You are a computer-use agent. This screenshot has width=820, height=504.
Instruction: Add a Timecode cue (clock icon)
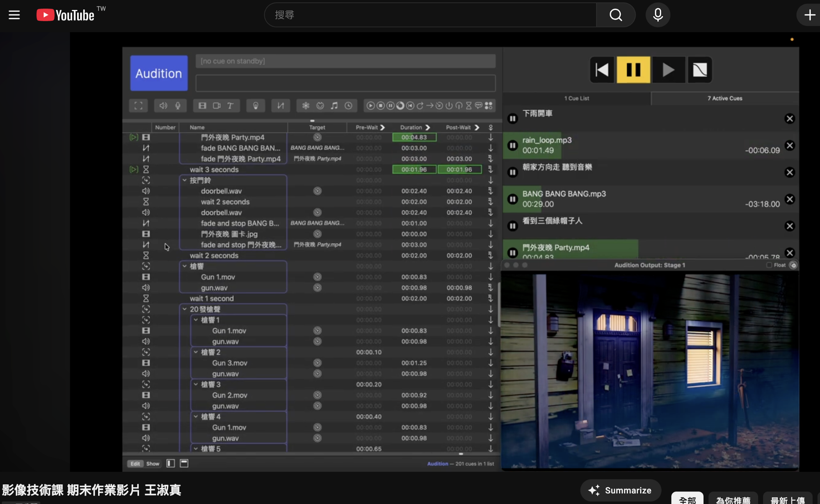point(348,106)
